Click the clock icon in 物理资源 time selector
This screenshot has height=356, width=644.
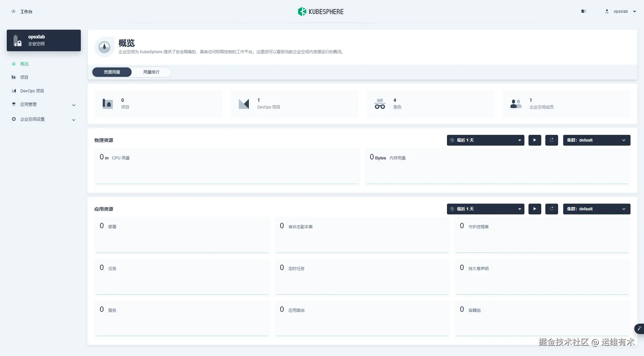452,140
